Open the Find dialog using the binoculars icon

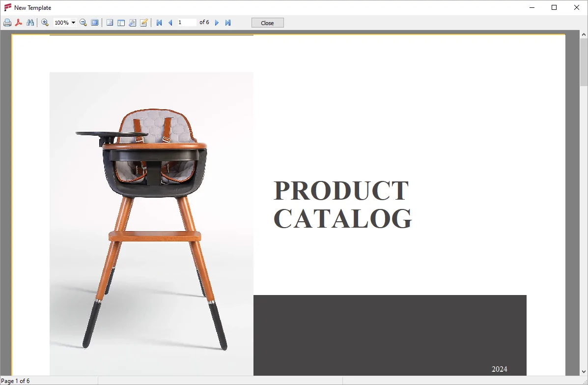point(30,22)
